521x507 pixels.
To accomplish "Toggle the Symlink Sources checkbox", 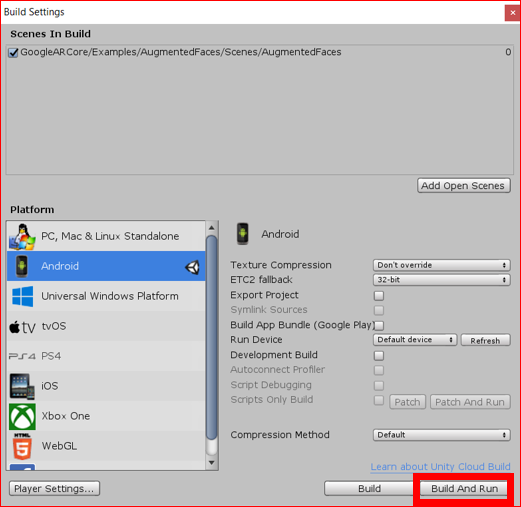I will click(379, 310).
